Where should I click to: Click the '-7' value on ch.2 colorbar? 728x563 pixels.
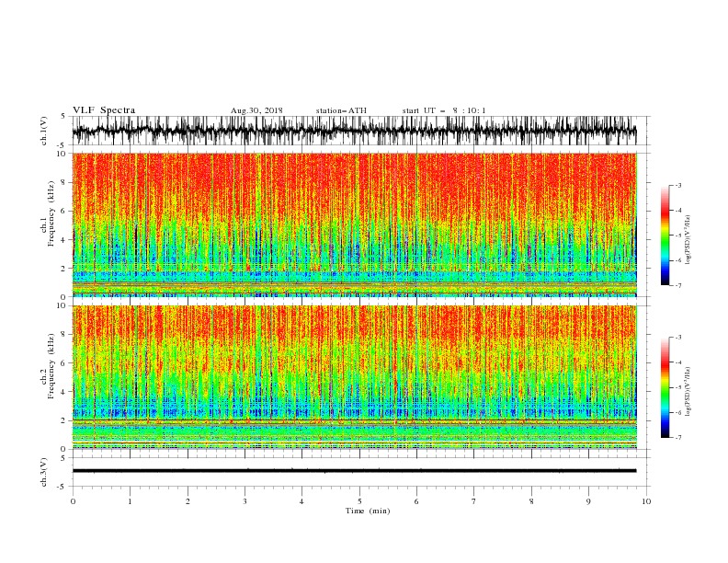pyautogui.click(x=677, y=437)
